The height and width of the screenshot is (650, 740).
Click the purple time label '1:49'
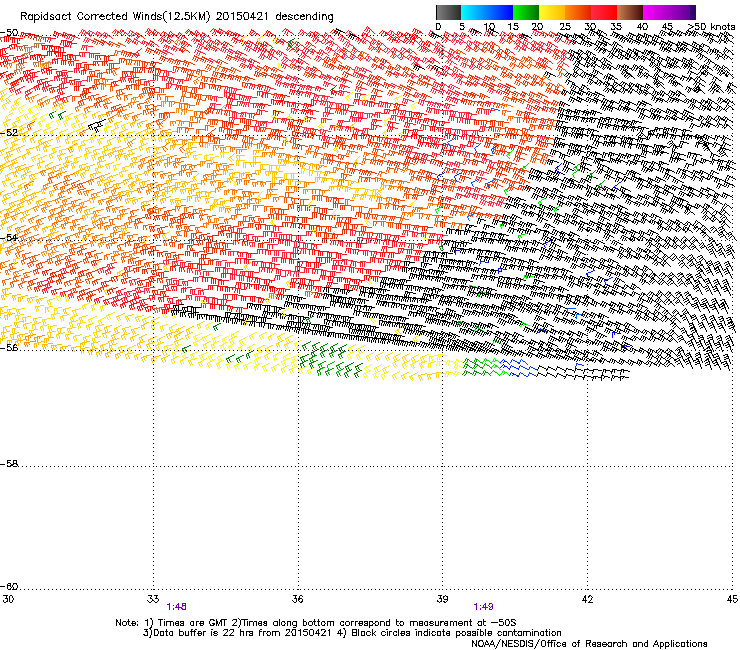483,607
